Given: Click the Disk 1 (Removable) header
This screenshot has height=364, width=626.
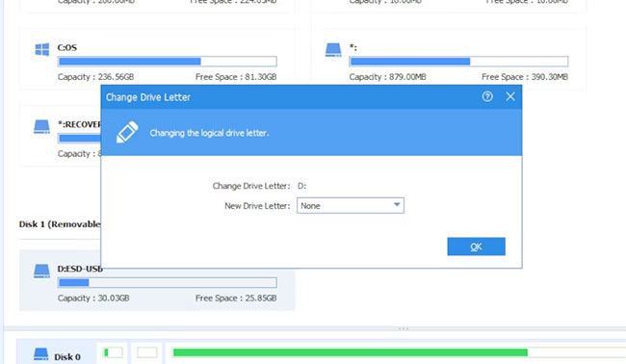Looking at the screenshot, I should coord(60,224).
